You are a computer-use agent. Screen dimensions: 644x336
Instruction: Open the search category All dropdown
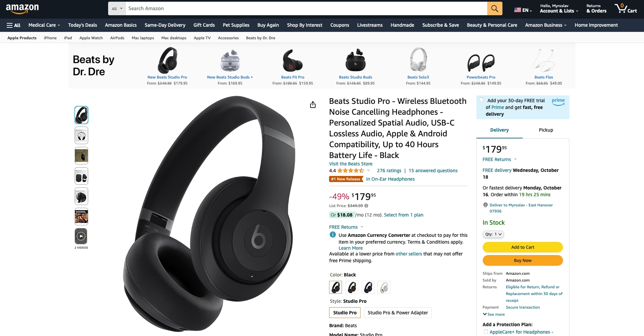tap(117, 8)
